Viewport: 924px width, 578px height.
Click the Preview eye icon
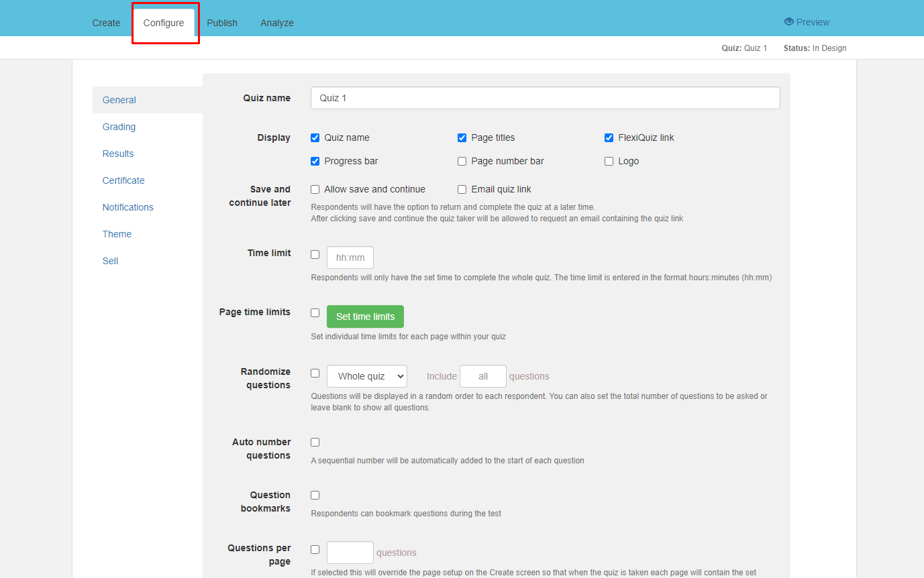789,22
